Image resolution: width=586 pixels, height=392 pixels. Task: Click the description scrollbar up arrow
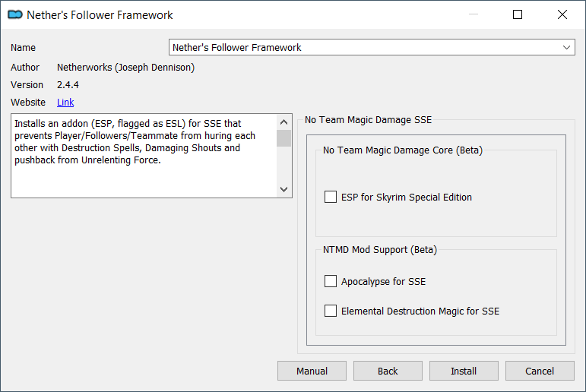point(283,122)
